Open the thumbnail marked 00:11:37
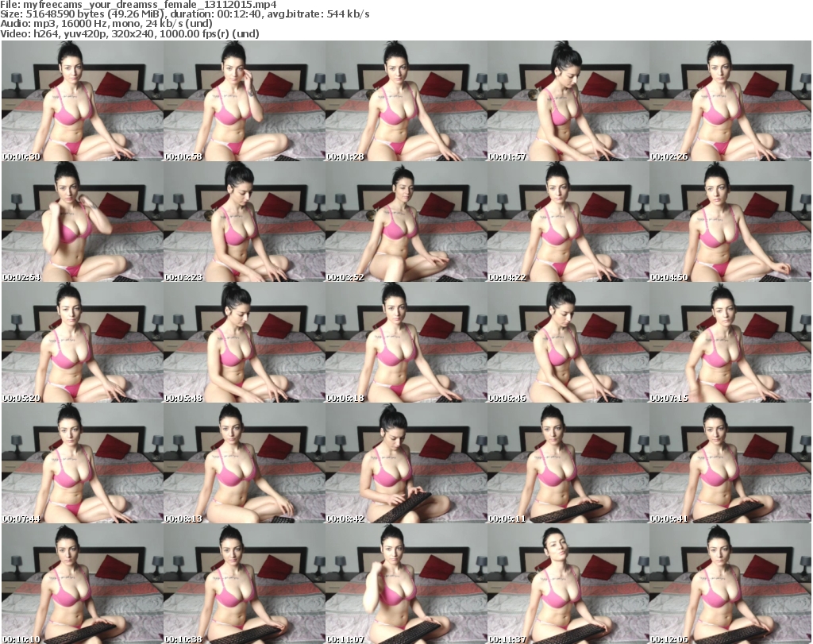Viewport: 813px width, 644px height. pos(568,584)
